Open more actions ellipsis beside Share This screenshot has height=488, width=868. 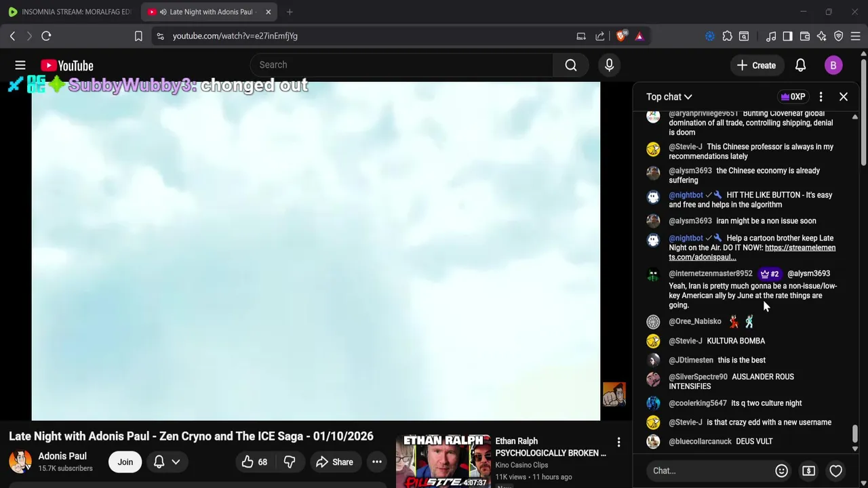(376, 462)
